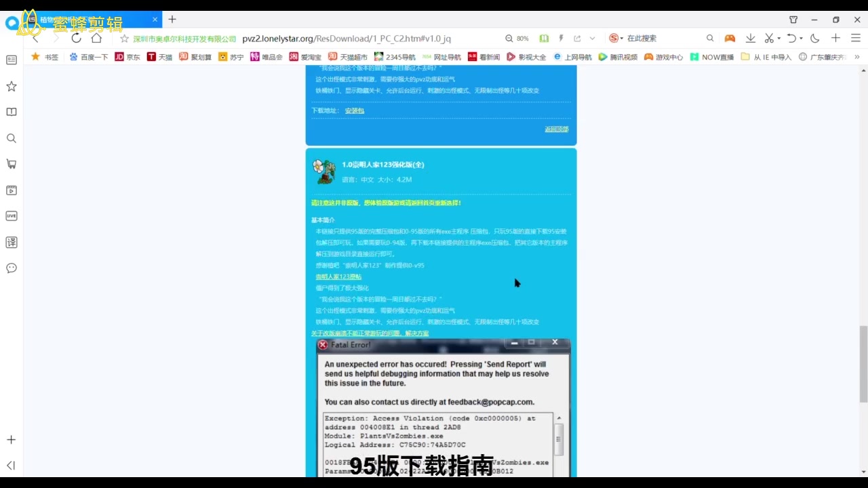
Task: Open the 宗明人家123原帖 link
Action: (x=338, y=277)
